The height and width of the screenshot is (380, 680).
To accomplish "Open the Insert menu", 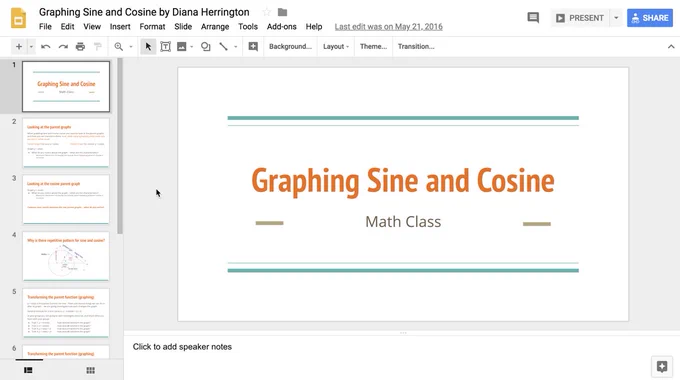I will point(120,26).
